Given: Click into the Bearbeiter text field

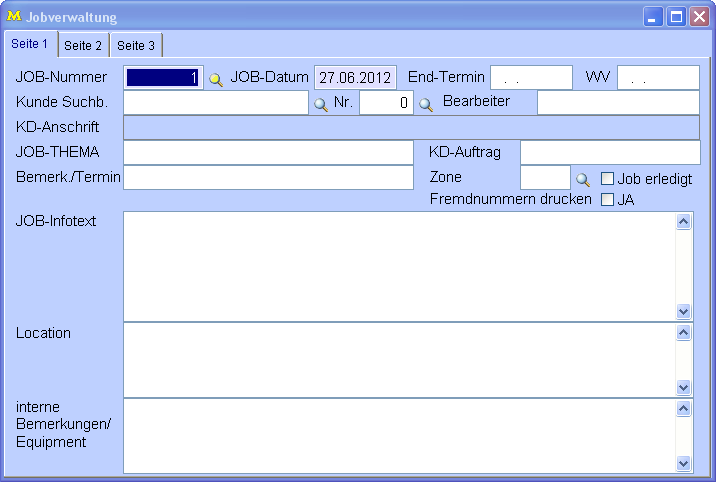Looking at the screenshot, I should point(617,103).
